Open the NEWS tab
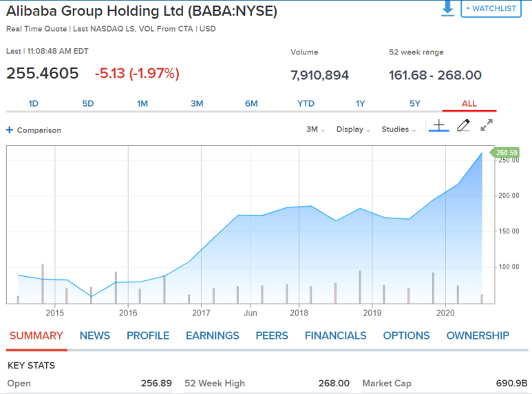The image size is (532, 394). pos(95,335)
